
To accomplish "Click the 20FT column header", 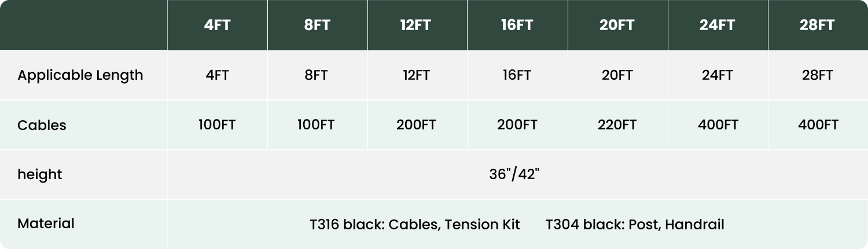I will pyautogui.click(x=617, y=25).
